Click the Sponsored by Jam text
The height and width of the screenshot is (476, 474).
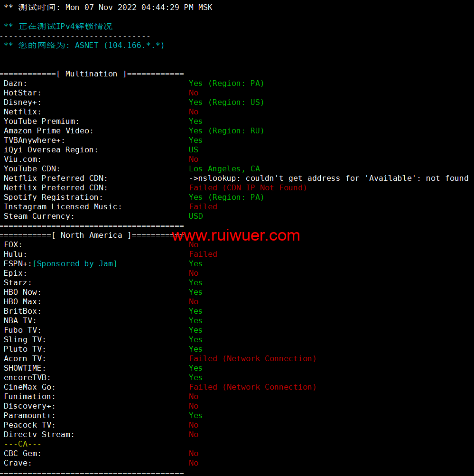(74, 264)
